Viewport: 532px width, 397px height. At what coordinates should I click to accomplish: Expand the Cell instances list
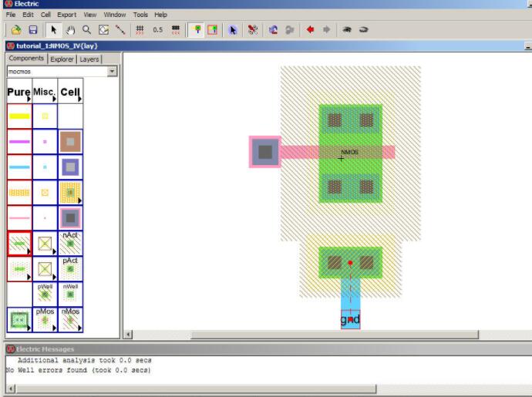pyautogui.click(x=70, y=93)
